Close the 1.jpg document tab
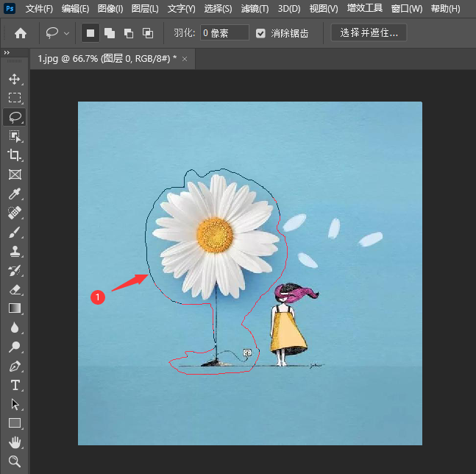 [x=185, y=58]
